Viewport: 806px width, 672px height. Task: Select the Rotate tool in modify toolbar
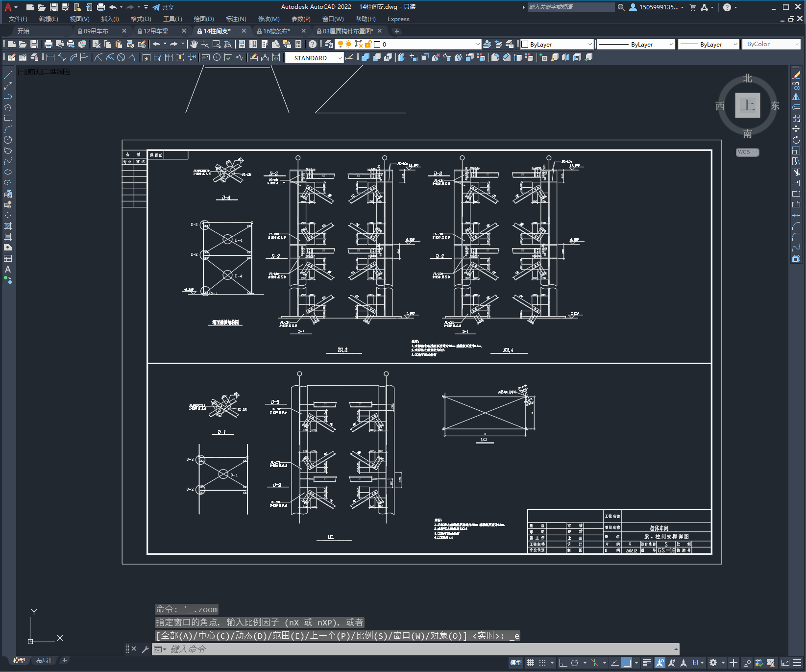tap(796, 140)
